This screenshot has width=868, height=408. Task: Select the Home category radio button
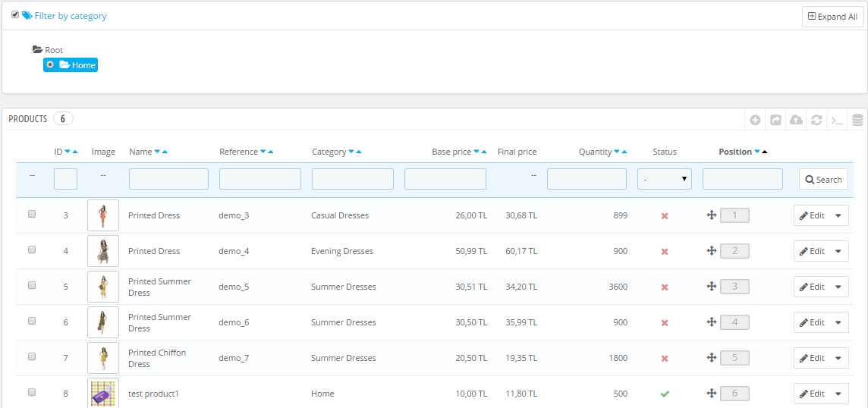tap(50, 64)
